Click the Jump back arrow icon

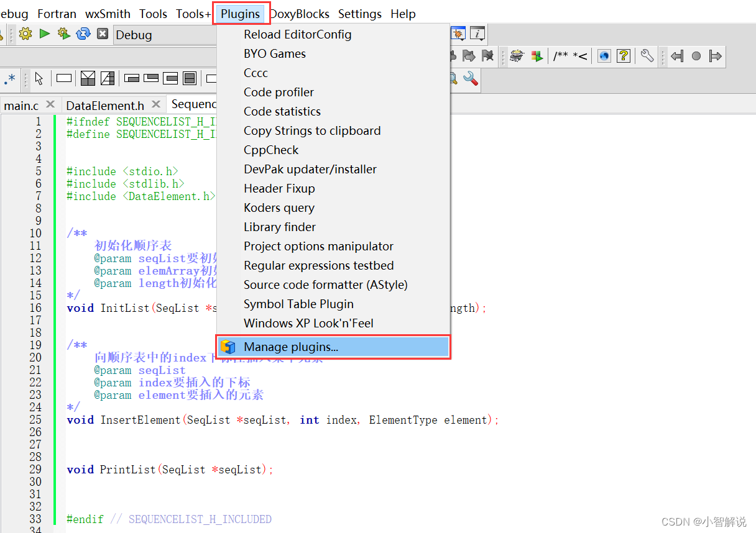[x=678, y=57]
